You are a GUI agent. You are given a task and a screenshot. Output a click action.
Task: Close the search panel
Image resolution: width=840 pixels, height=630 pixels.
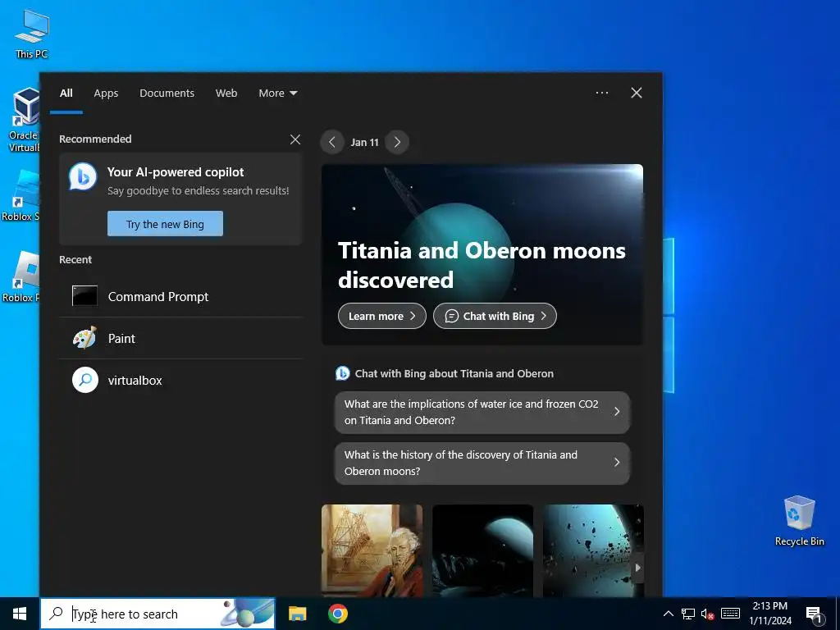click(637, 93)
